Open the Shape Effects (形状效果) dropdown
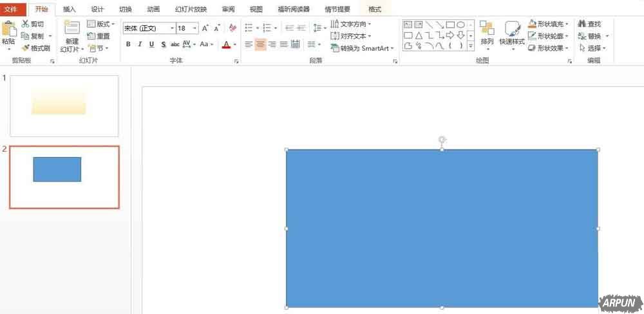Image resolution: width=644 pixels, height=314 pixels. [x=549, y=48]
